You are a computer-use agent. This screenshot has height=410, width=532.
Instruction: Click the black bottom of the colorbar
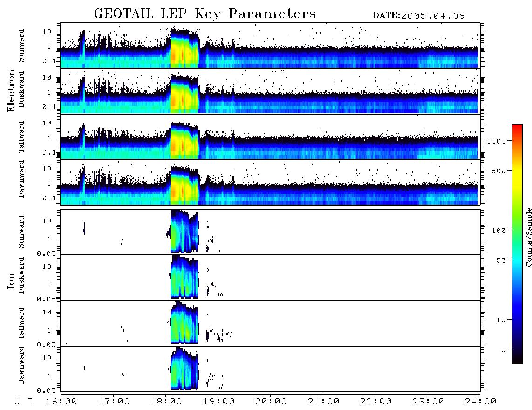[x=517, y=358]
